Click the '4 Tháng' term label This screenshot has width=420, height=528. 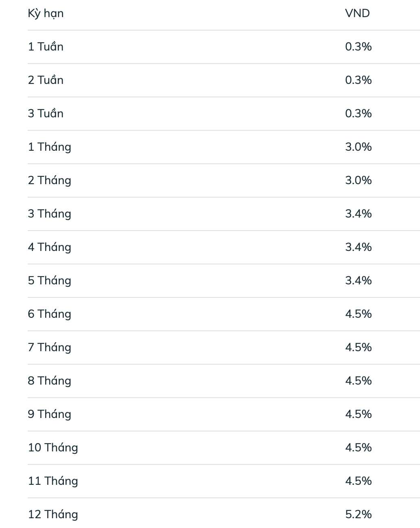49,247
